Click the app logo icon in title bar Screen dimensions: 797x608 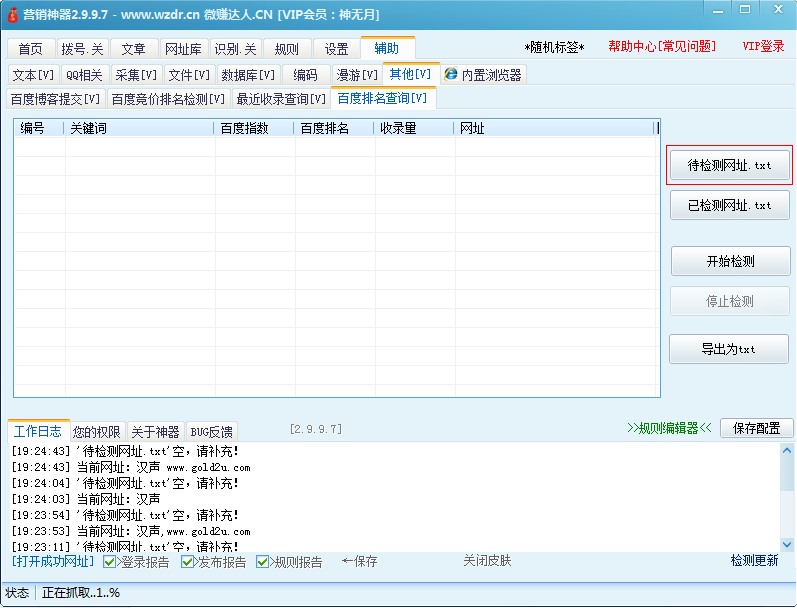tap(12, 15)
